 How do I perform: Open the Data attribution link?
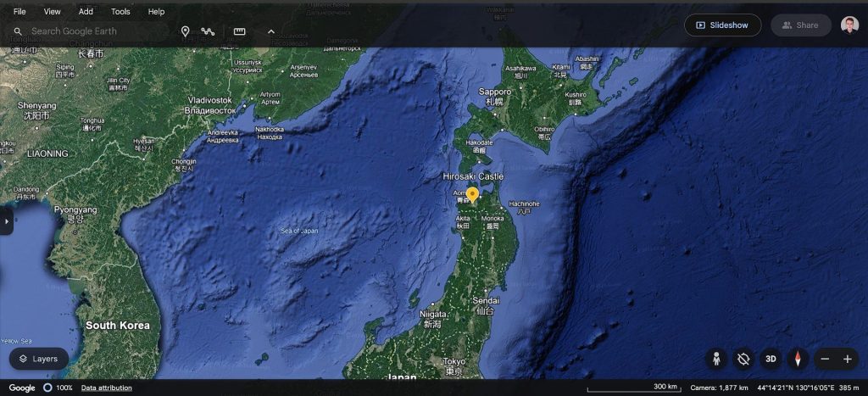click(106, 388)
